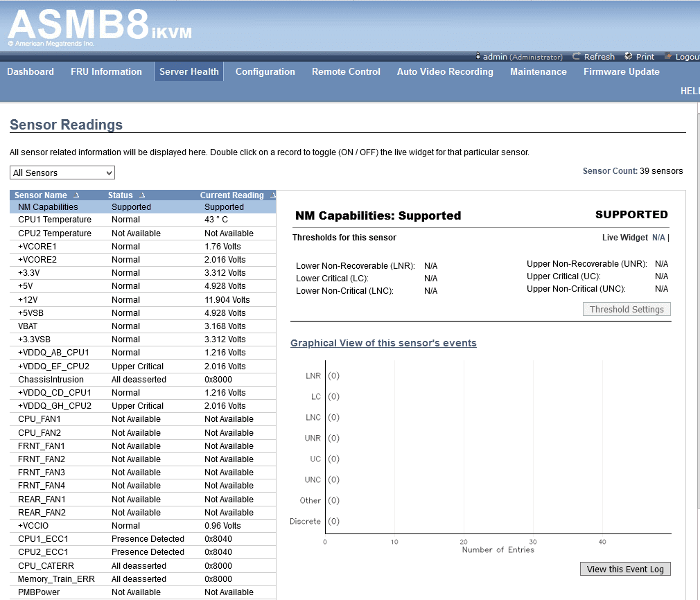Click the Current Reading column header
The height and width of the screenshot is (600, 700).
point(231,195)
